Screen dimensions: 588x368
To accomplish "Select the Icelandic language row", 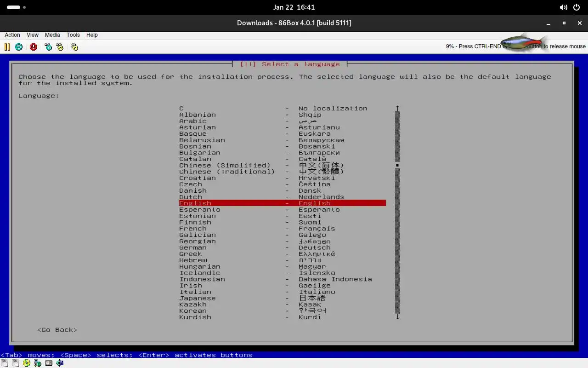I will click(283, 273).
